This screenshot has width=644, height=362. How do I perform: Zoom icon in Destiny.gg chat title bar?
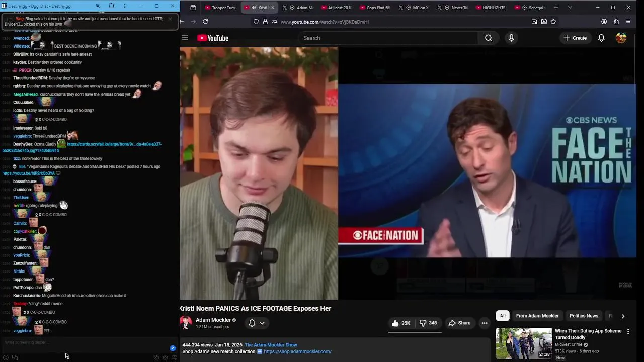pos(98,6)
